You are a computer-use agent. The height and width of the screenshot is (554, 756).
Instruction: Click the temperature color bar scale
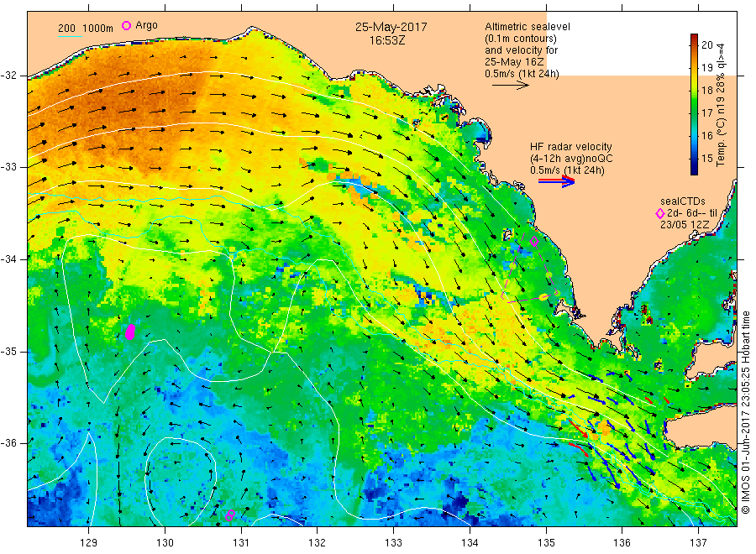coord(695,104)
